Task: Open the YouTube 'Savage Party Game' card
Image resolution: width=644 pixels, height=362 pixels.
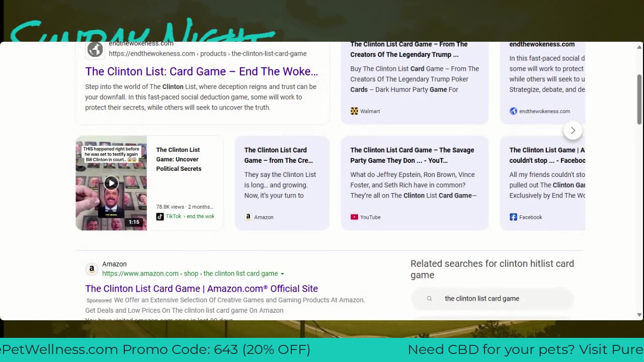Action: 415,183
